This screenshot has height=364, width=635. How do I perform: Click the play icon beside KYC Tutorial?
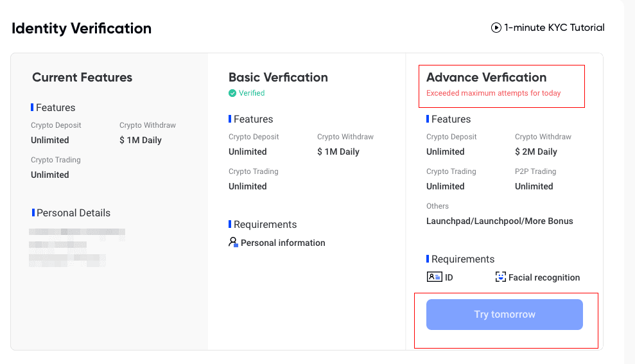[x=496, y=28]
